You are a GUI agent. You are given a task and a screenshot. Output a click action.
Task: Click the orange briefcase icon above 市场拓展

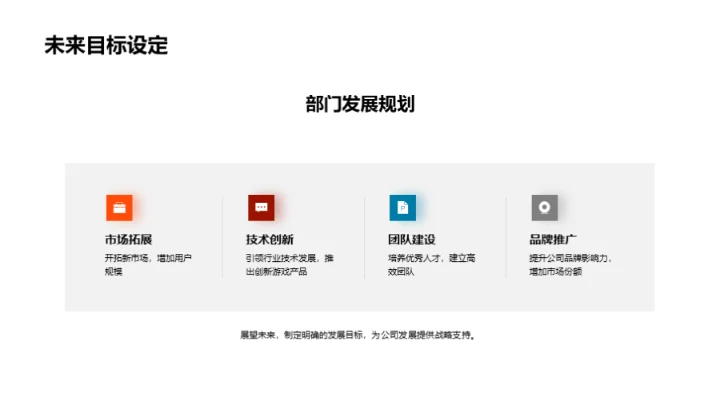[119, 208]
